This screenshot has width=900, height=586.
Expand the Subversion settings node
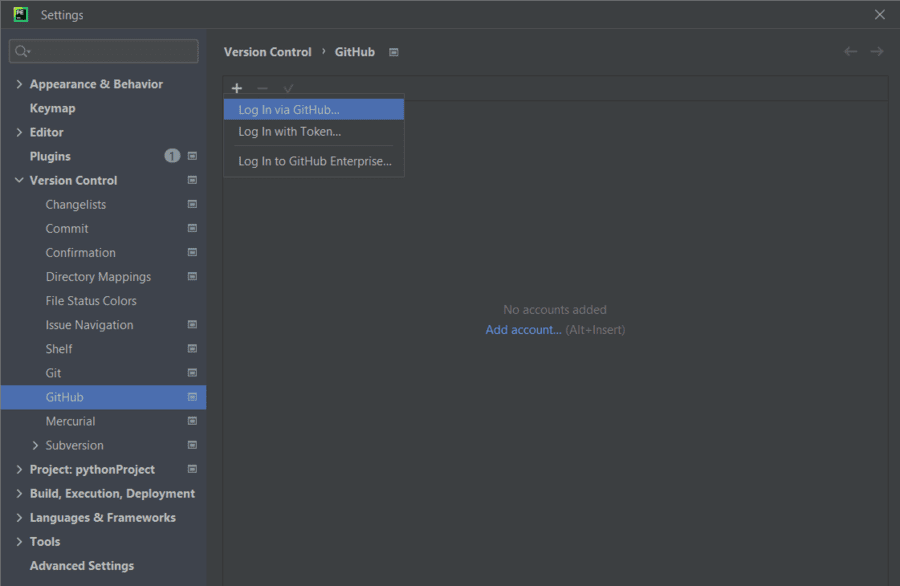[x=35, y=445]
